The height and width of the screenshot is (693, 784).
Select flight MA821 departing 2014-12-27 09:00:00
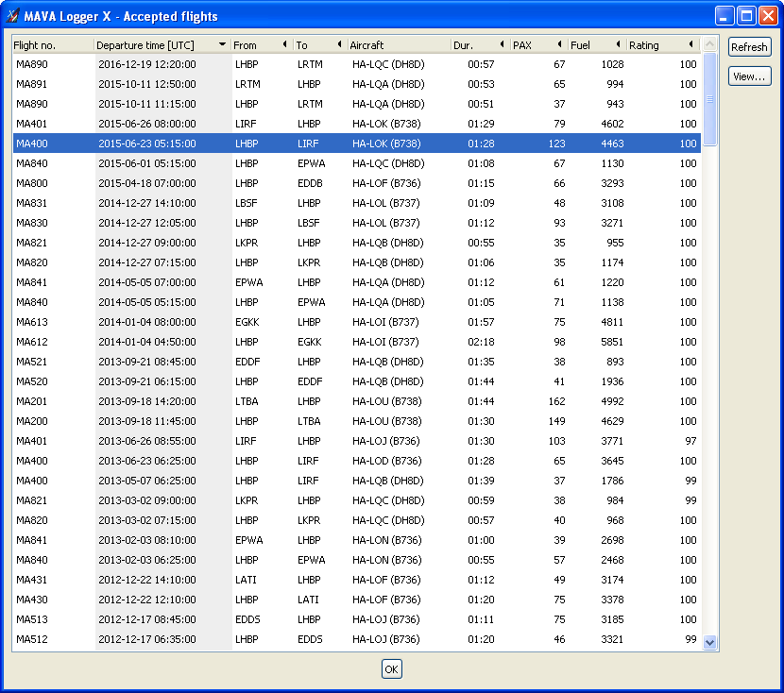pos(356,243)
